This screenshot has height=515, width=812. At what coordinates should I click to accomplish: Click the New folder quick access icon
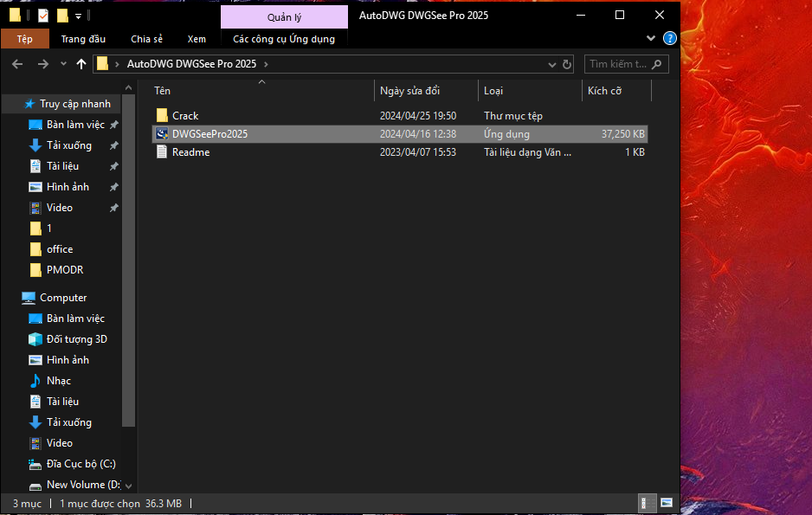tap(62, 16)
